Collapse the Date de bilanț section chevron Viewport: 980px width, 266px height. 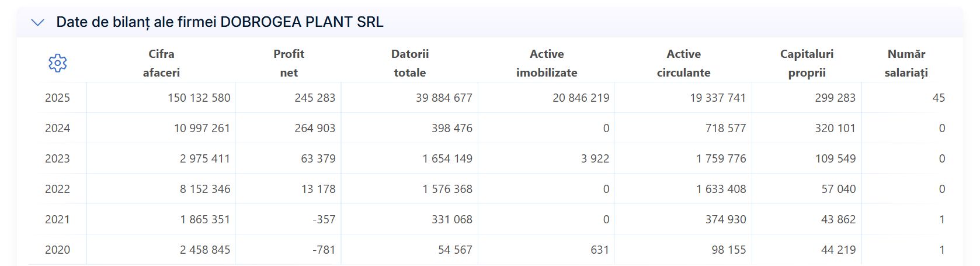point(37,22)
